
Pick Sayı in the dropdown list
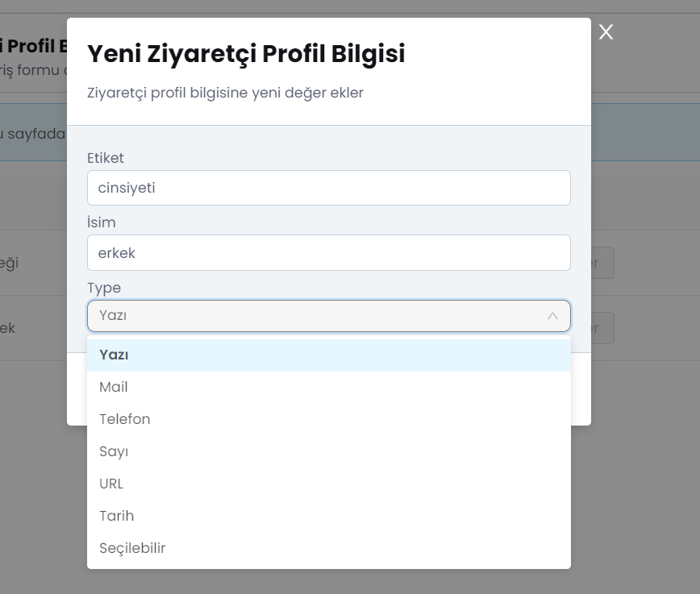pos(328,451)
